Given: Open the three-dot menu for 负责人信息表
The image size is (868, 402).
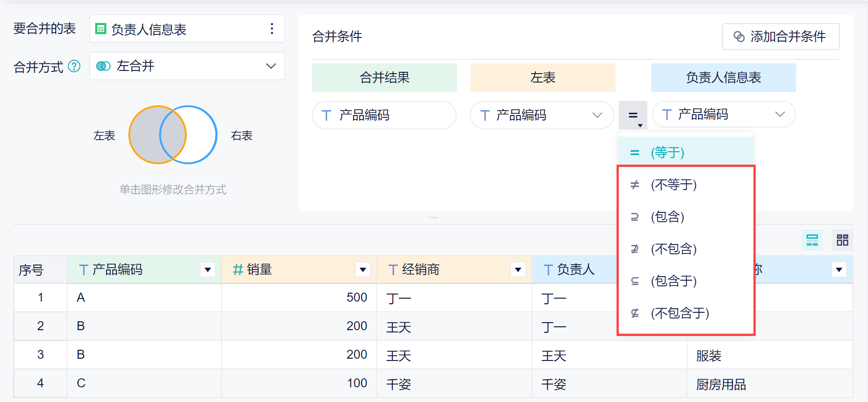Looking at the screenshot, I should click(x=272, y=29).
